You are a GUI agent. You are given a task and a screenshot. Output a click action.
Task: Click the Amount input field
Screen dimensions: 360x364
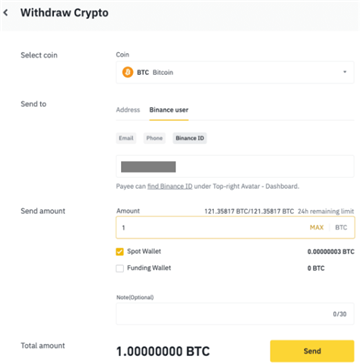click(x=235, y=228)
